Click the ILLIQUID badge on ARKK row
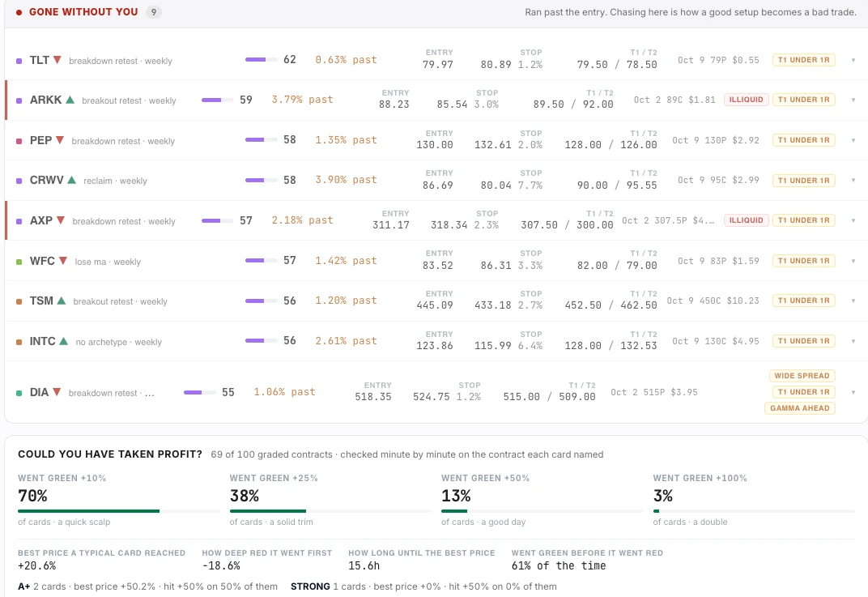This screenshot has width=868, height=597. point(746,100)
